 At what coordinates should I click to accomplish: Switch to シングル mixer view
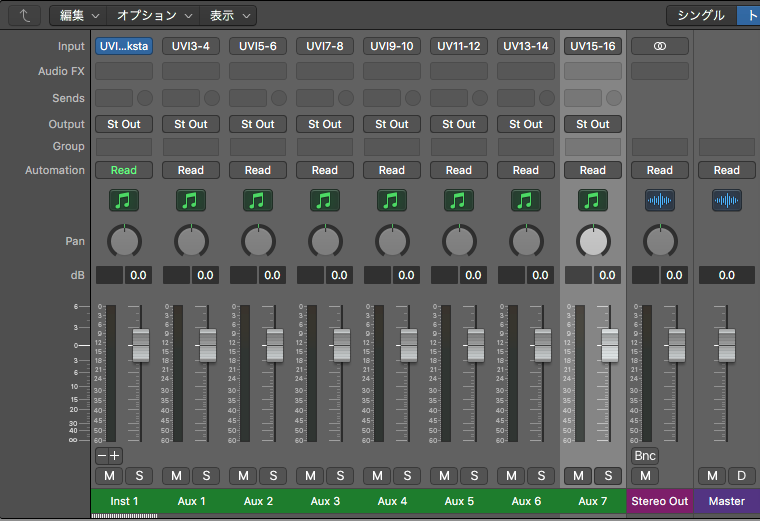click(x=701, y=16)
